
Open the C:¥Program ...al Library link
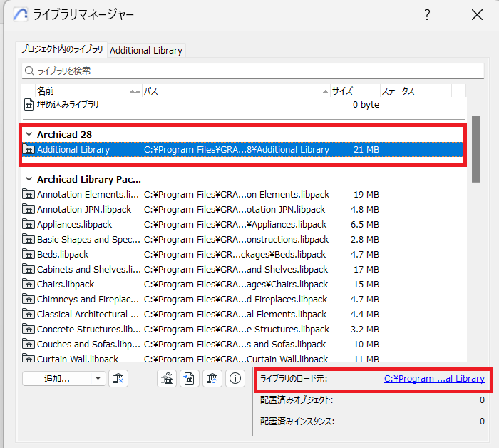click(434, 378)
